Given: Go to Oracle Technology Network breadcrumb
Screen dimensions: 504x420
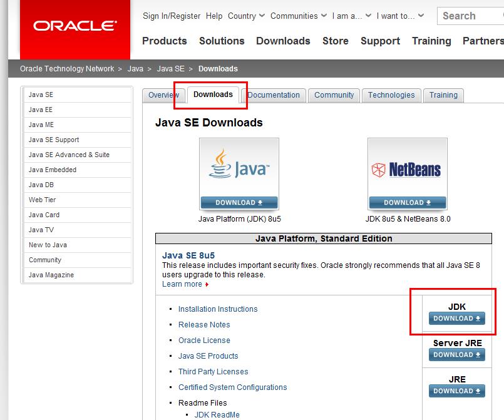Looking at the screenshot, I should point(67,69).
